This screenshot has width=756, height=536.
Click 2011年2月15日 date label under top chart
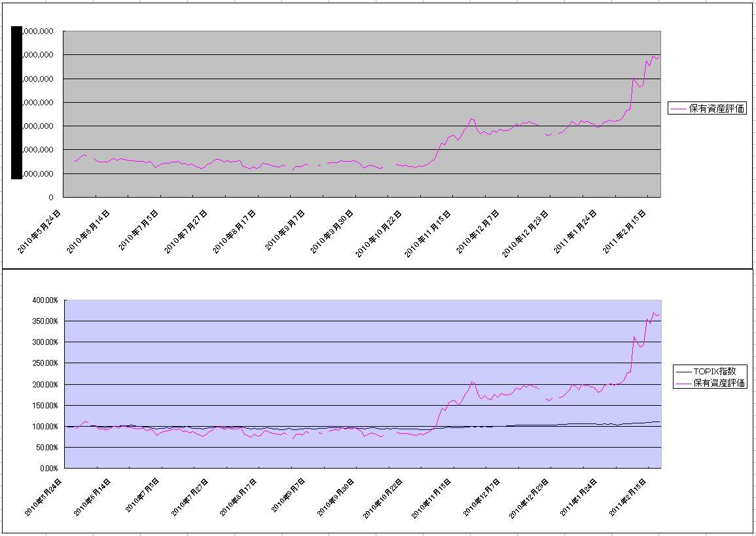(x=626, y=232)
